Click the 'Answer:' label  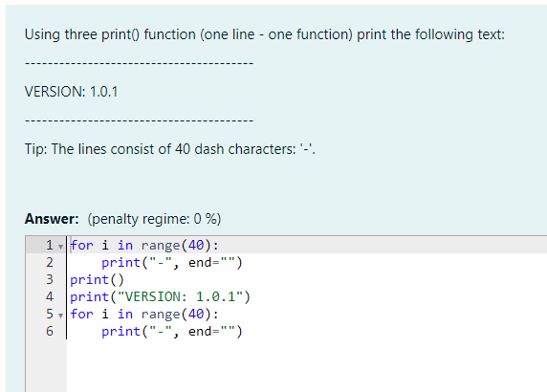click(x=52, y=219)
